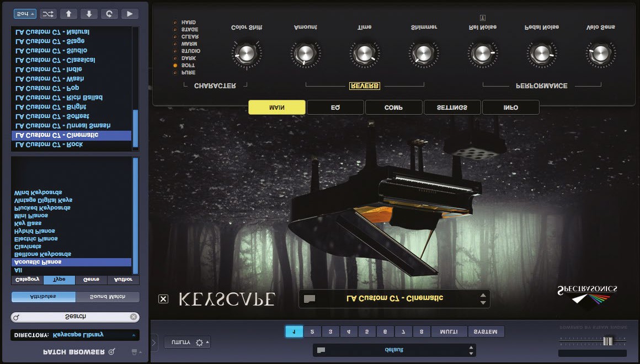Click the folder icon in the default multi bar
This screenshot has height=364, width=640.
(321, 350)
